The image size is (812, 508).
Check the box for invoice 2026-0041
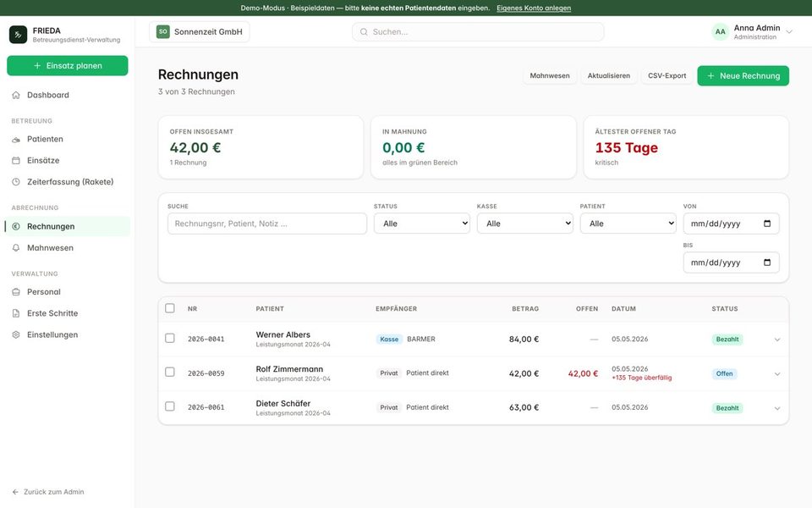170,338
